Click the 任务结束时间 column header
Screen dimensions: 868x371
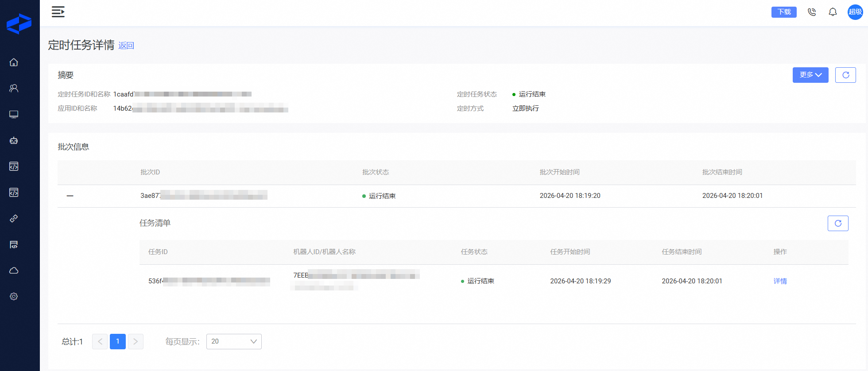pos(682,252)
